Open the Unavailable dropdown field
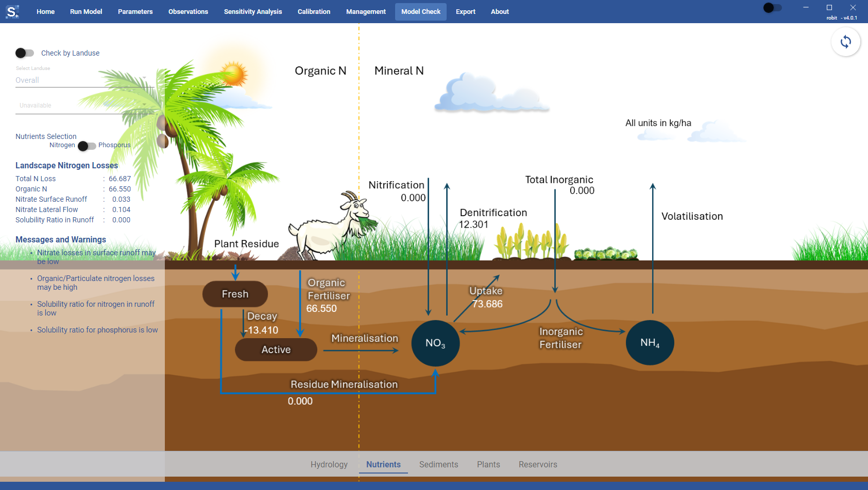This screenshot has height=490, width=868. [x=85, y=106]
